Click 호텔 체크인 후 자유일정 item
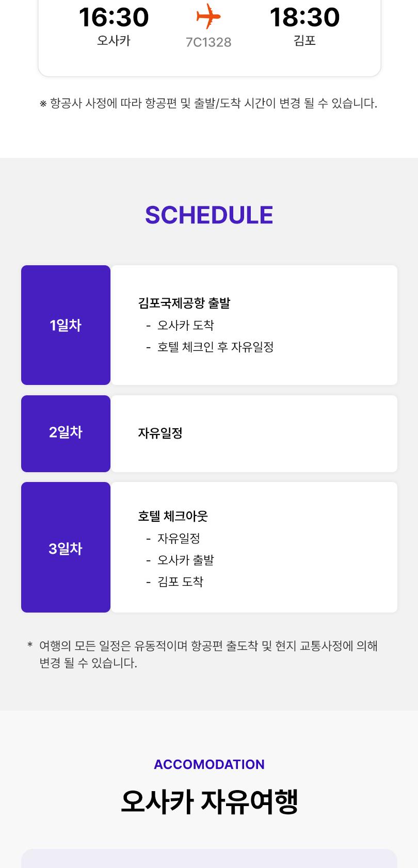This screenshot has width=418, height=868. pyautogui.click(x=215, y=347)
